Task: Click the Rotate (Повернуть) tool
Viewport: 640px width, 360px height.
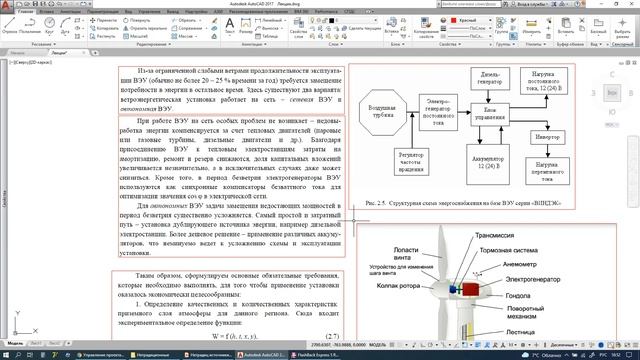Action: tap(137, 20)
